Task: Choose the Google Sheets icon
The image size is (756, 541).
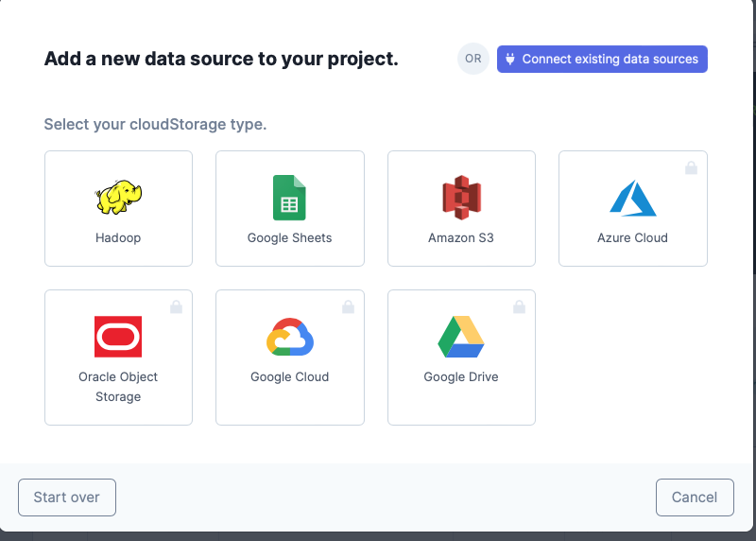Action: 289,198
